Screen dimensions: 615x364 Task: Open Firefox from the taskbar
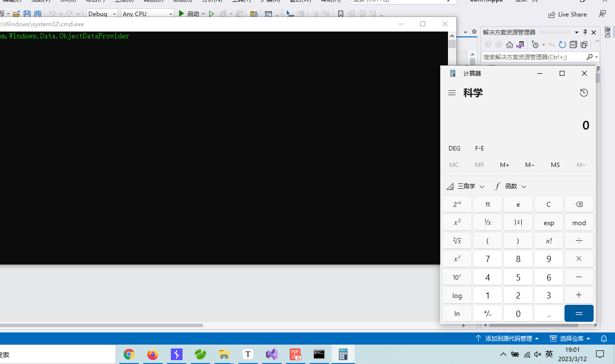click(x=153, y=354)
